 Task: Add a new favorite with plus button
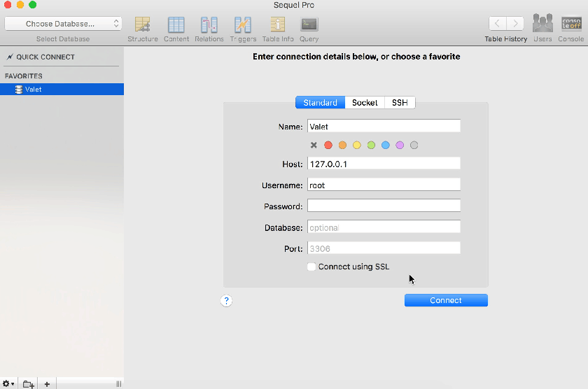[47, 383]
